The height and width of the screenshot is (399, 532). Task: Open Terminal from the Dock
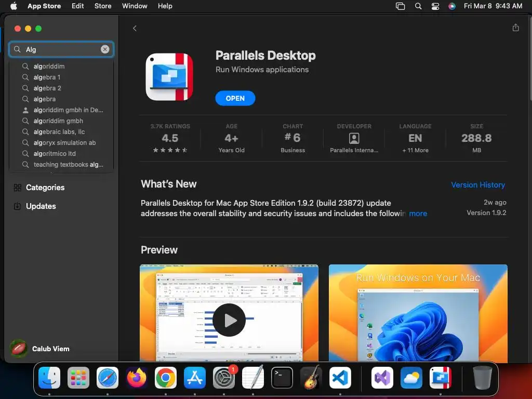click(282, 378)
